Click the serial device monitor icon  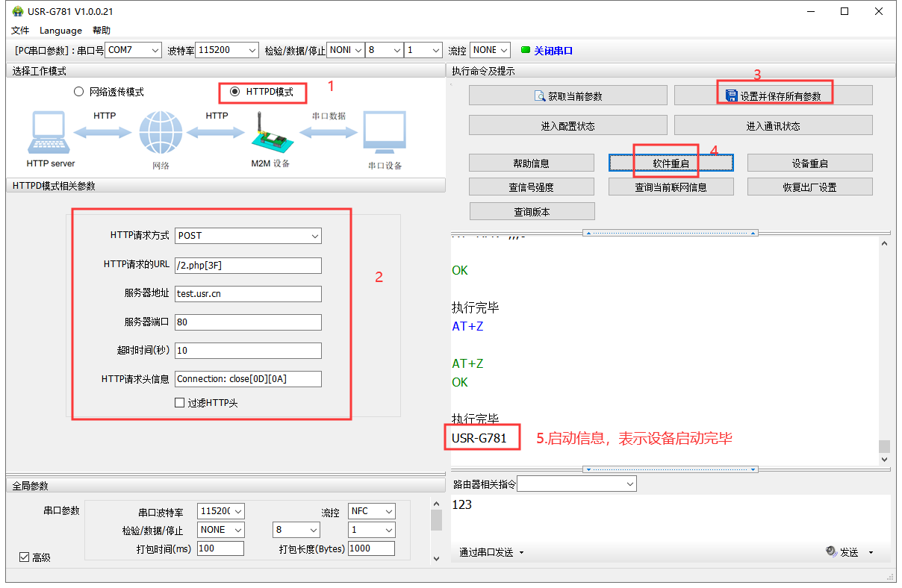coord(385,134)
